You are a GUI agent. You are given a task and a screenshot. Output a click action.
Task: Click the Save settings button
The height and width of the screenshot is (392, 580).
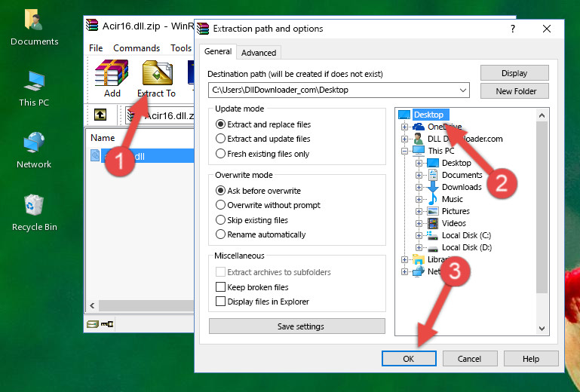pyautogui.click(x=297, y=326)
